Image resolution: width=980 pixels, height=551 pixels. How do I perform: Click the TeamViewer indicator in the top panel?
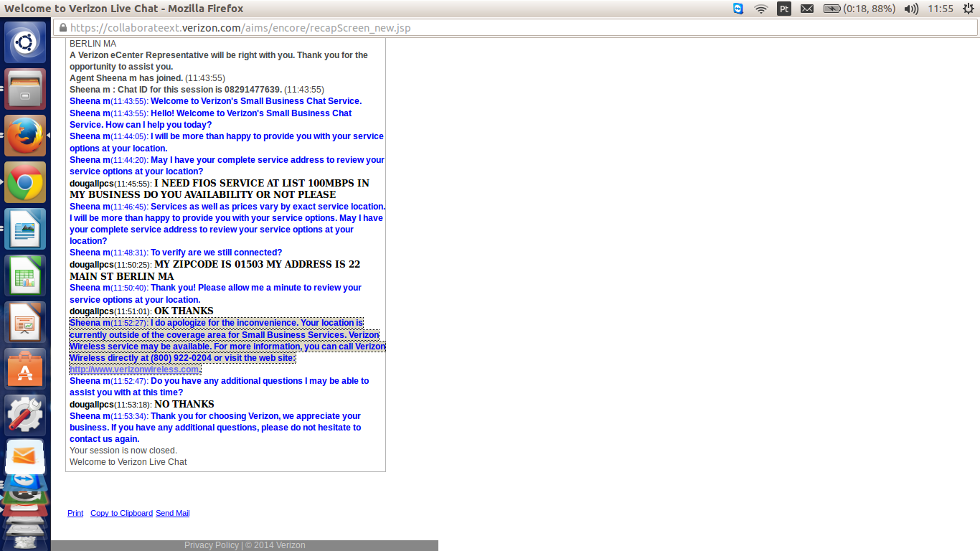(x=738, y=9)
